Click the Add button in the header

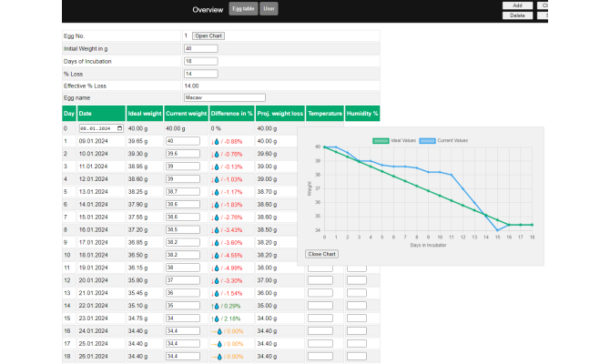(x=517, y=5)
